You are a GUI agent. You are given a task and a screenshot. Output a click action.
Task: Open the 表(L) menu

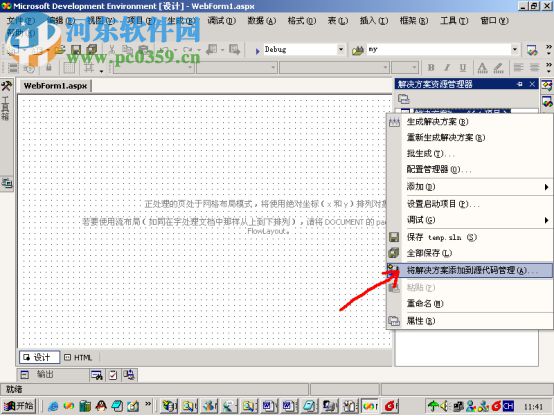pyautogui.click(x=337, y=20)
